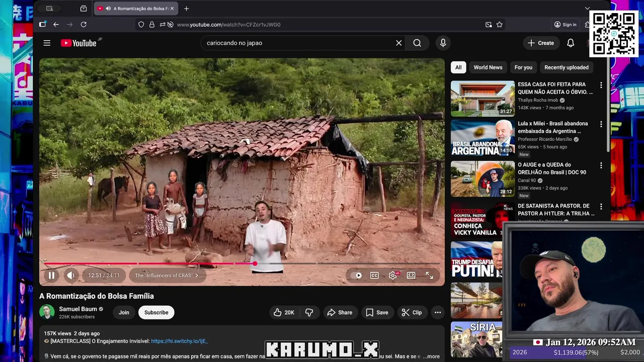Search with your voice microphone
Screen dimensions: 644x362
click(x=443, y=43)
